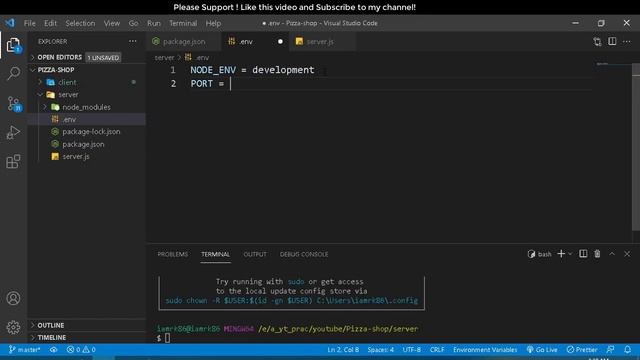The width and height of the screenshot is (640, 360).
Task: Split the terminal panel
Action: (583, 254)
